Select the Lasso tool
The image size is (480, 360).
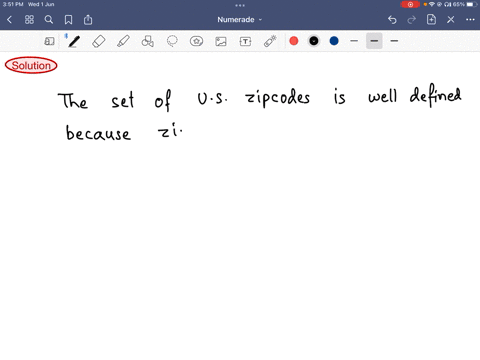[x=172, y=41]
